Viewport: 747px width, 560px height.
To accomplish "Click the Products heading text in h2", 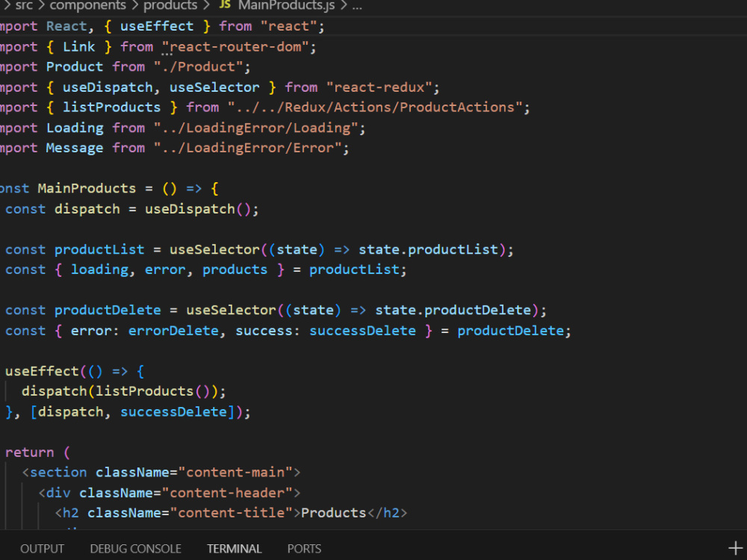I will [x=333, y=513].
